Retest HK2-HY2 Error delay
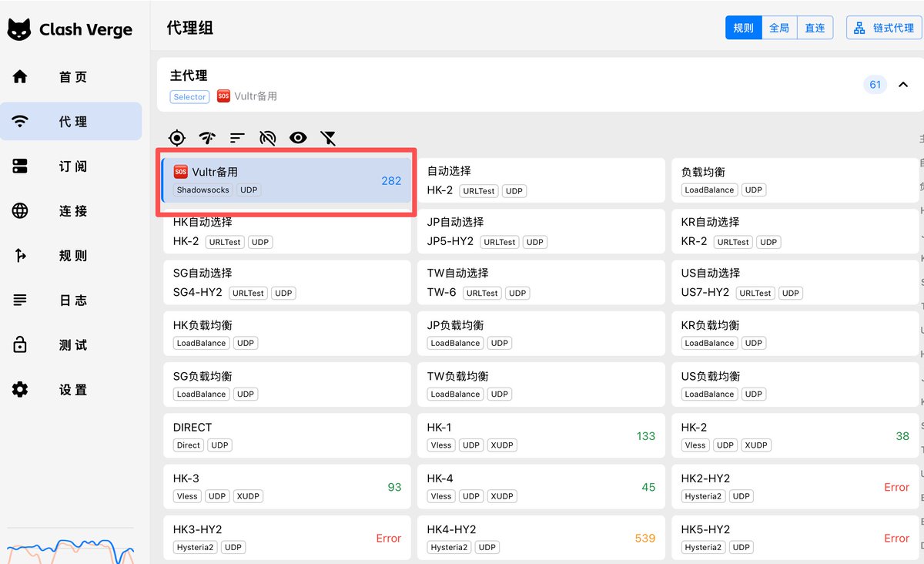This screenshot has width=924, height=564. tap(896, 487)
